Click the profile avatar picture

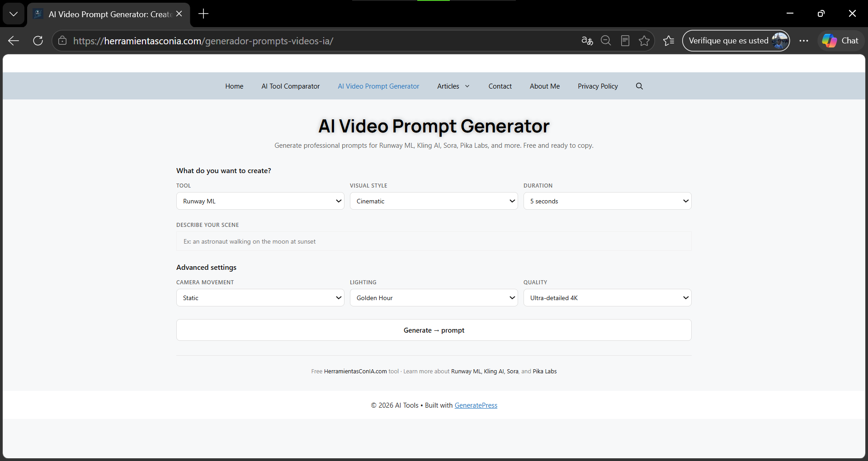[780, 41]
